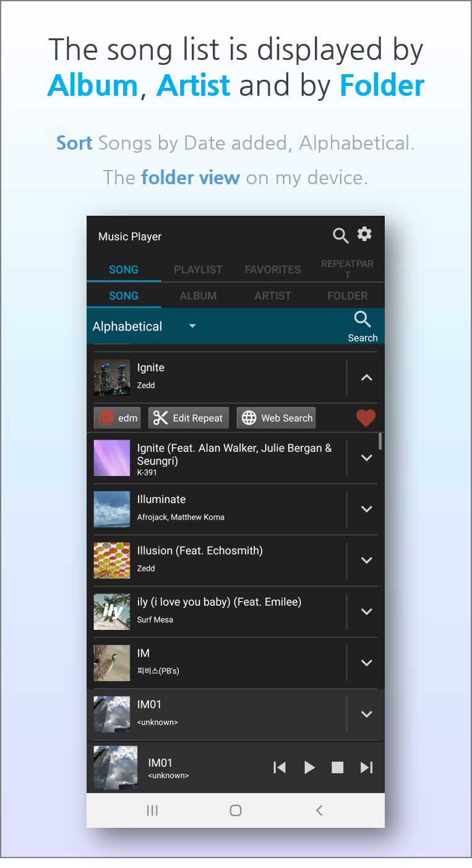Select song ily (i love you baby)
Screen dimensions: 472x868
(x=219, y=602)
